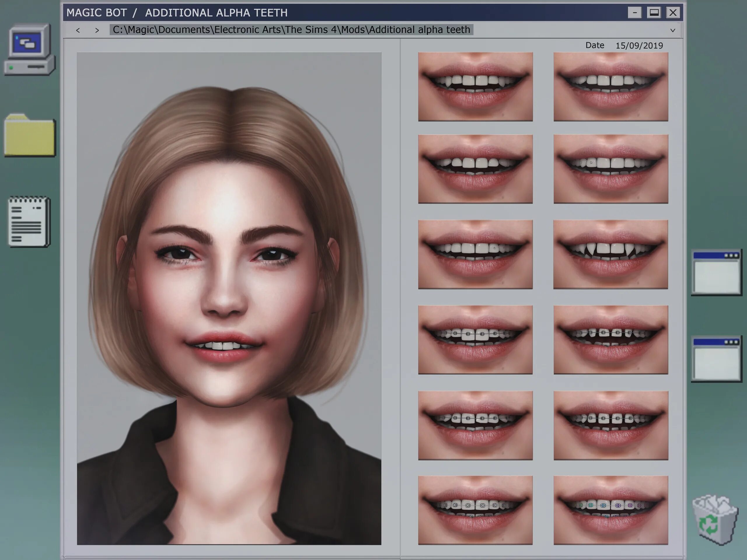Click the back navigation arrow

click(x=78, y=30)
